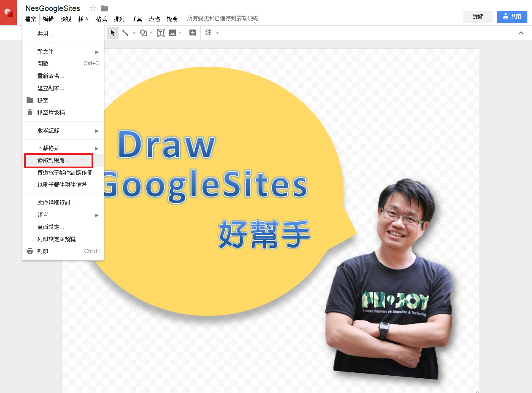
Task: Select the line tool
Action: 125,33
